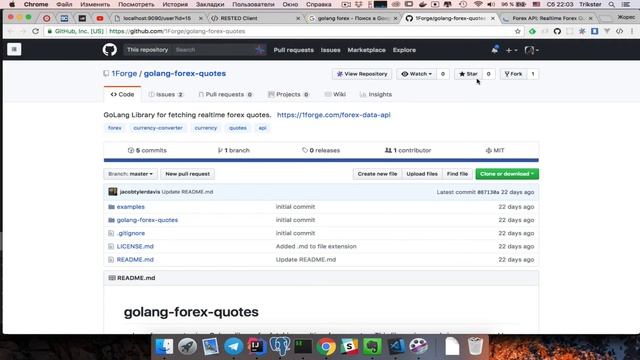Open the Branch: master dropdown
Screen dimensions: 640x360
[x=131, y=174]
